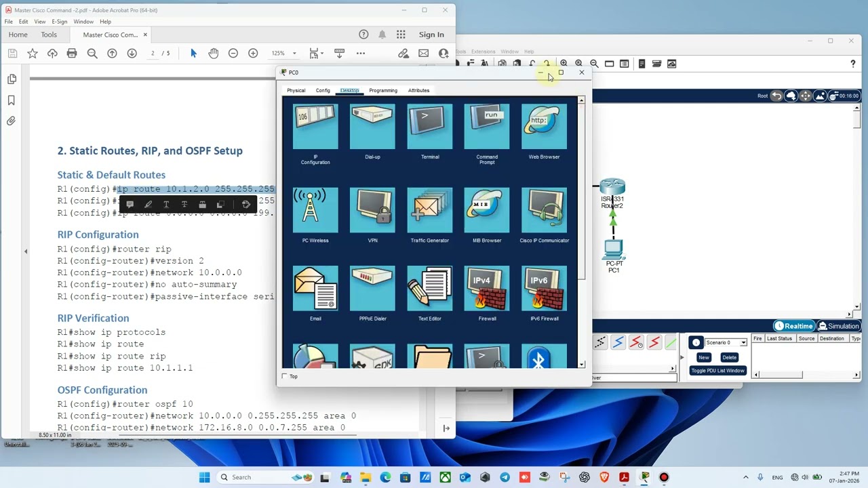Go to next page in Acrobat
Image resolution: width=868 pixels, height=488 pixels.
(132, 53)
